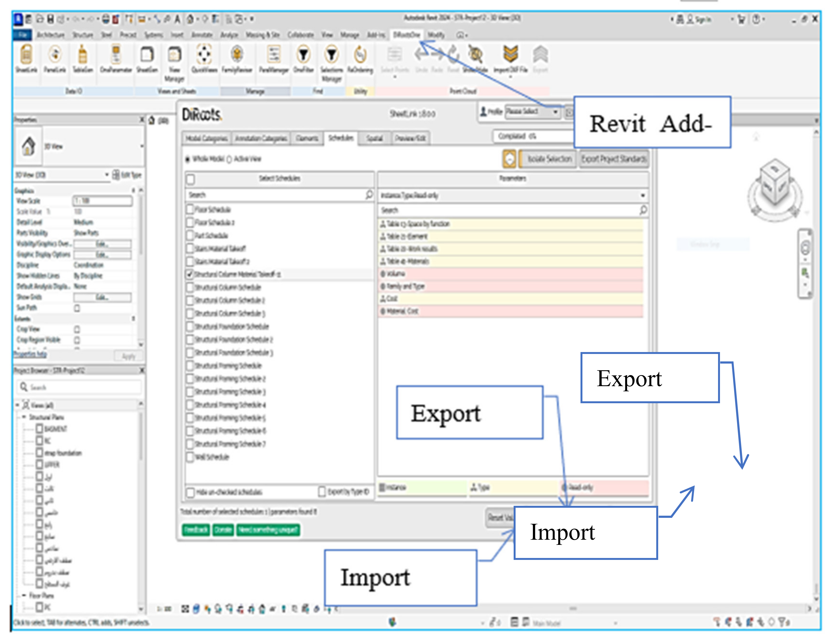This screenshot has height=644, width=833.
Task: Switch to the Model Categories tab
Action: [206, 138]
